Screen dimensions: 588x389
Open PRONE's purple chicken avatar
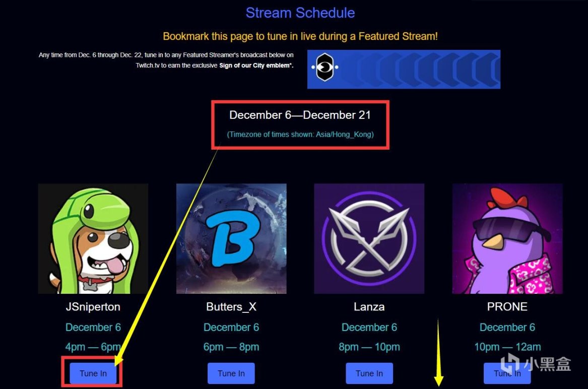coord(507,238)
